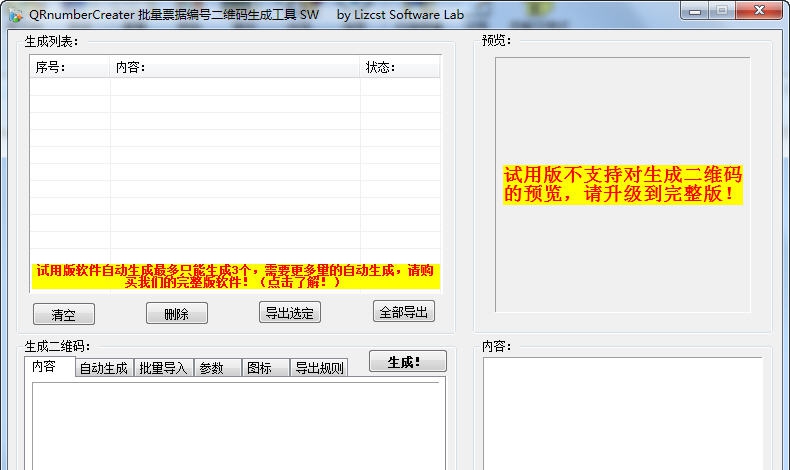Image resolution: width=790 pixels, height=470 pixels.
Task: Open the 批量导入 tab
Action: (x=163, y=368)
